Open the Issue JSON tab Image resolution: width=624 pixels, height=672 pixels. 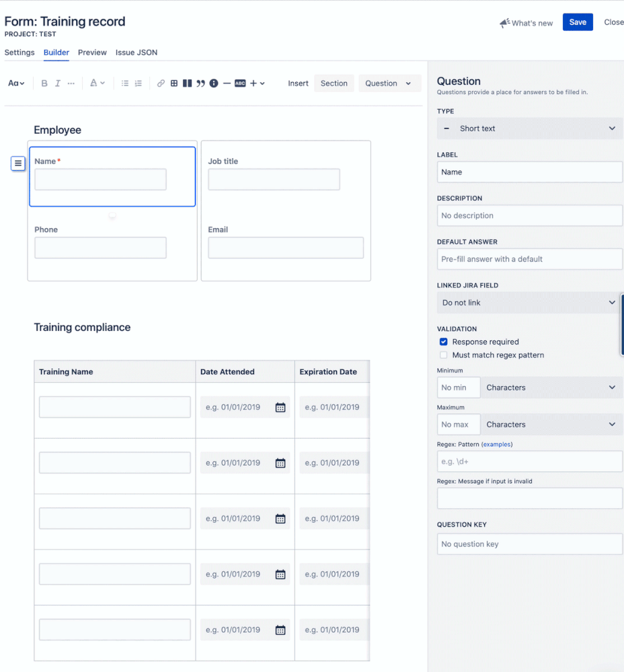(136, 52)
